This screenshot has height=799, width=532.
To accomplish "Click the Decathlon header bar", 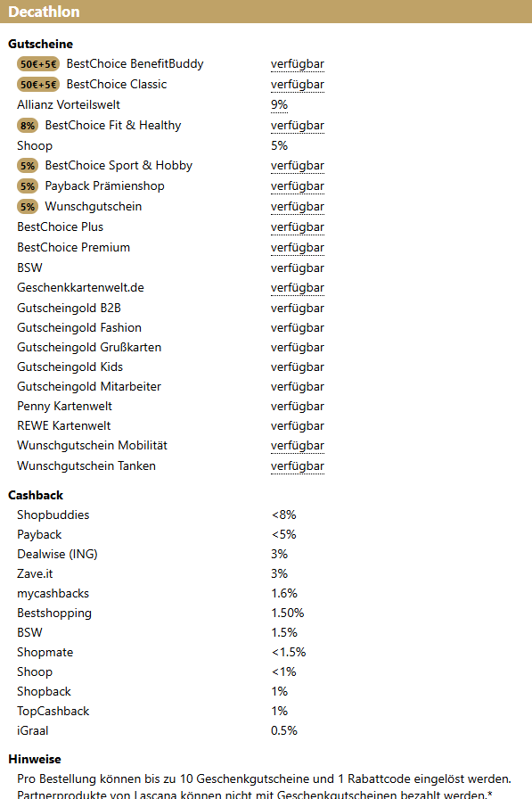I will (266, 12).
